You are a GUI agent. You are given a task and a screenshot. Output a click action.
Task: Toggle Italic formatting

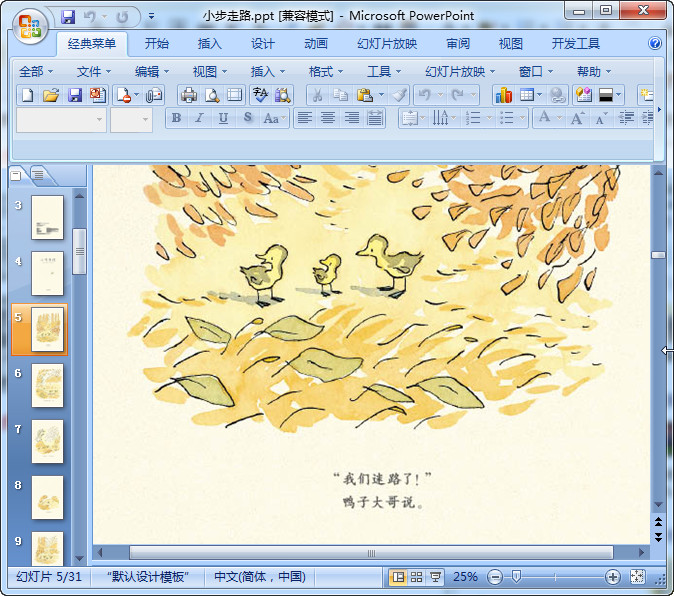coord(199,118)
